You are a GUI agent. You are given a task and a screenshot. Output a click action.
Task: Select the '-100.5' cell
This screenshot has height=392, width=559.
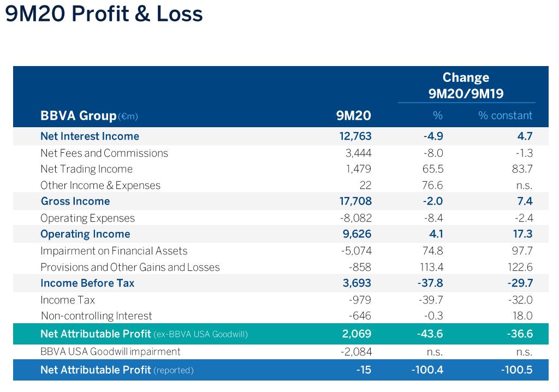coord(516,370)
